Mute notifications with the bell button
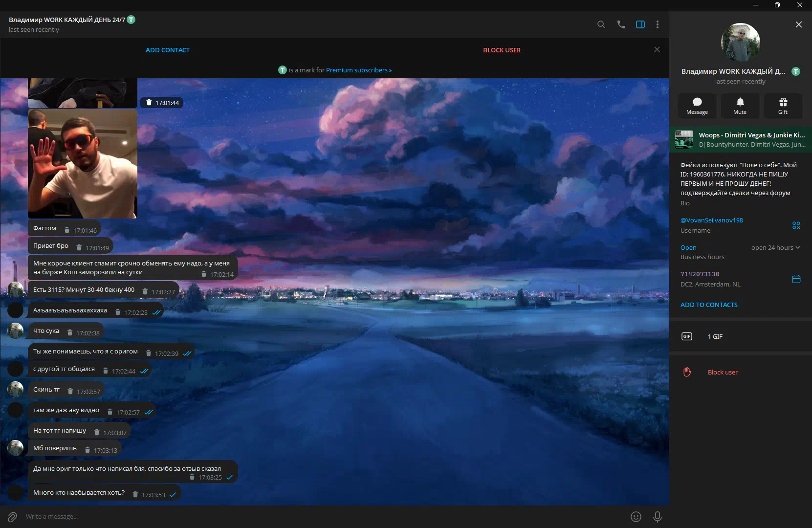Image resolution: width=812 pixels, height=528 pixels. click(x=740, y=106)
